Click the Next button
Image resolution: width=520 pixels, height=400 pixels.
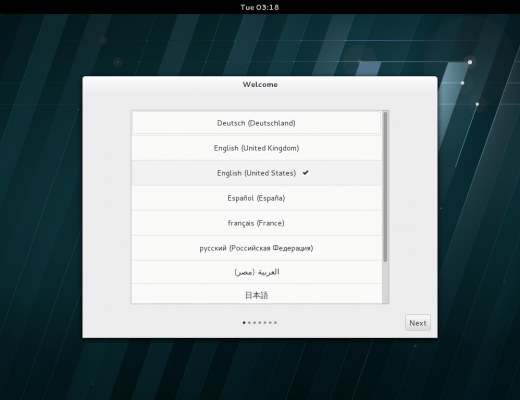418,323
